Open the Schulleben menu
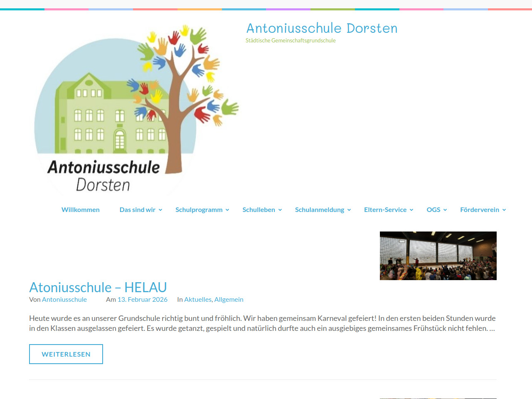 point(259,210)
